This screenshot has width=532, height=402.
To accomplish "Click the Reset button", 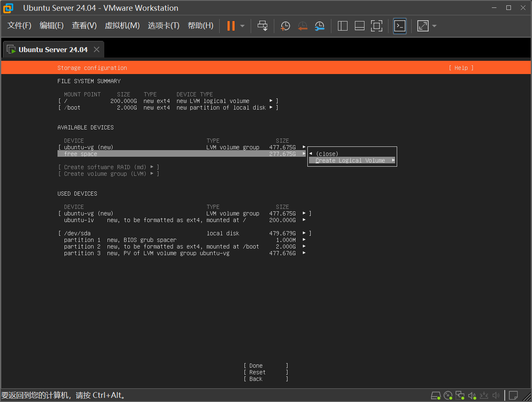I will coord(266,372).
